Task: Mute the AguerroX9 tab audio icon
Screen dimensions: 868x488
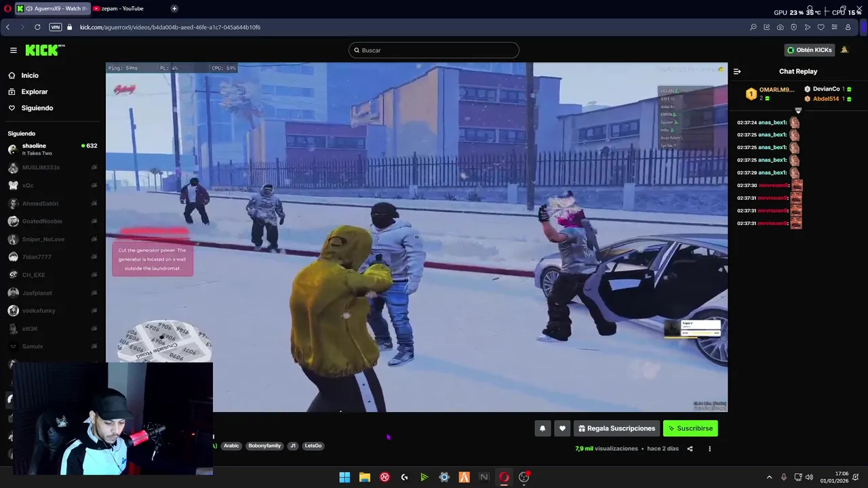Action: click(30, 9)
